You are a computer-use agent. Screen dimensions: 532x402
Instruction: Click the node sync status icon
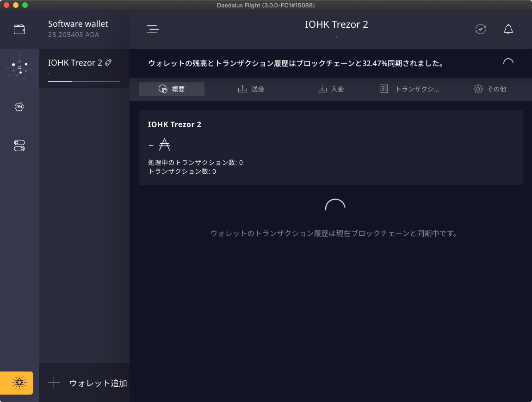coord(481,29)
